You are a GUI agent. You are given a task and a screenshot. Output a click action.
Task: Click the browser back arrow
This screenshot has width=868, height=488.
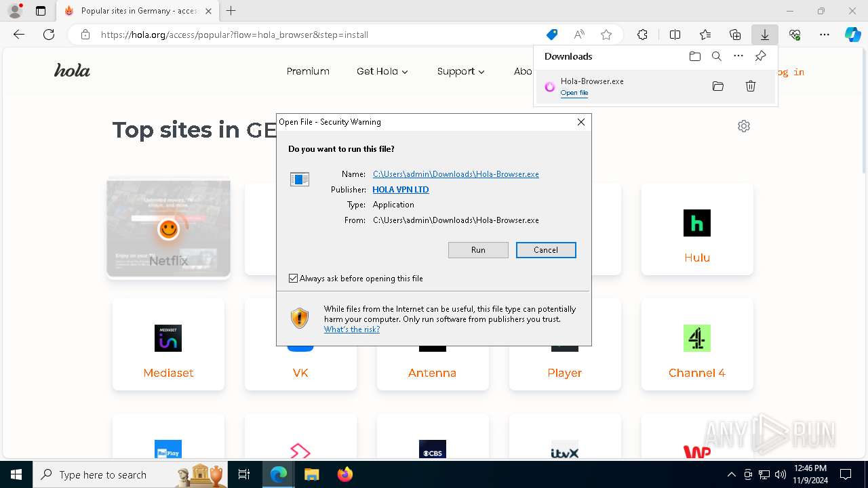[x=19, y=35]
